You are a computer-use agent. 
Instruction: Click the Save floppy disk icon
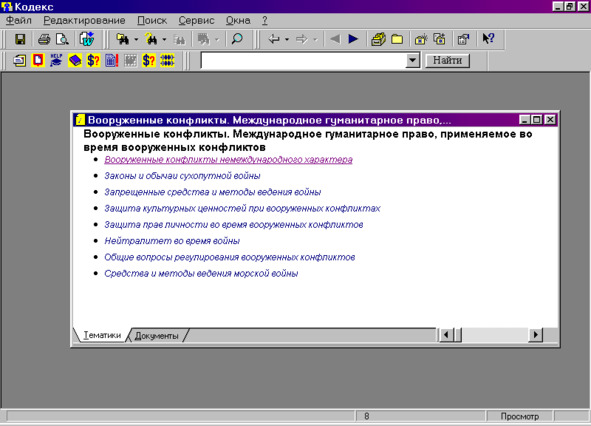tap(20, 39)
